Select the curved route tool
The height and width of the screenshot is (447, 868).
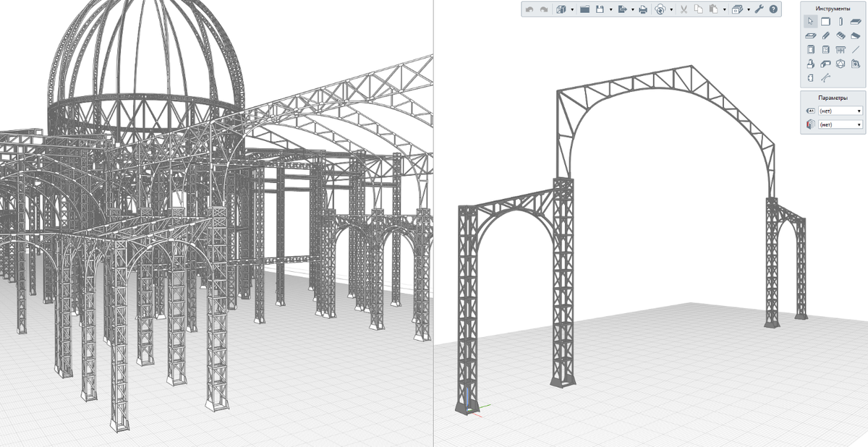[825, 77]
